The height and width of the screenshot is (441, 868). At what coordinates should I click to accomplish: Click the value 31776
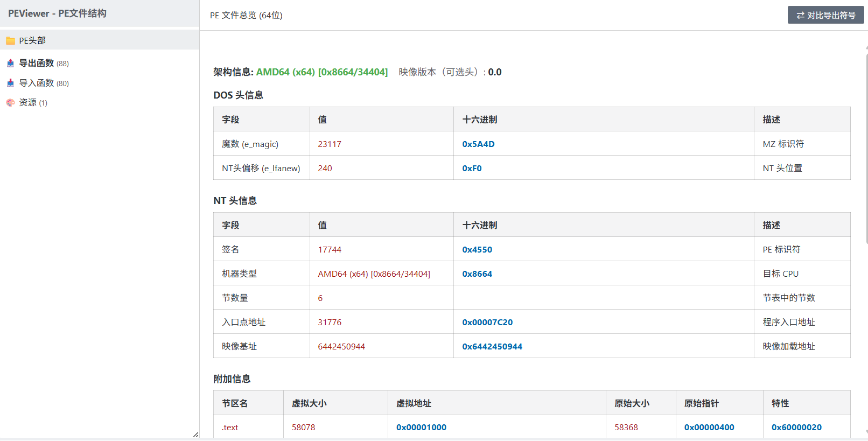[x=330, y=322]
